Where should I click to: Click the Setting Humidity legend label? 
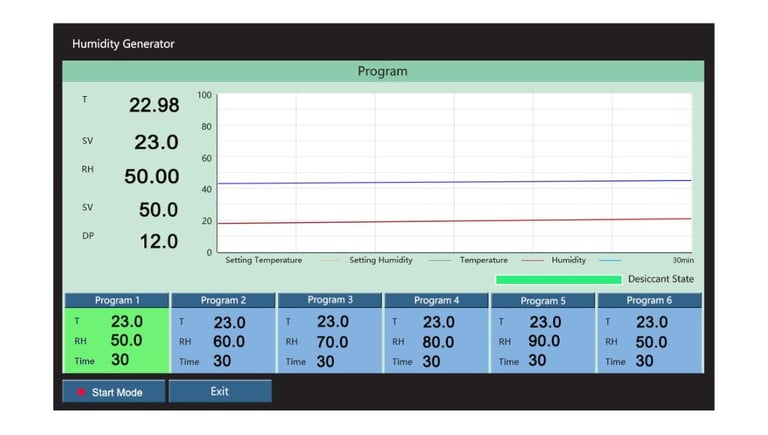(x=381, y=260)
